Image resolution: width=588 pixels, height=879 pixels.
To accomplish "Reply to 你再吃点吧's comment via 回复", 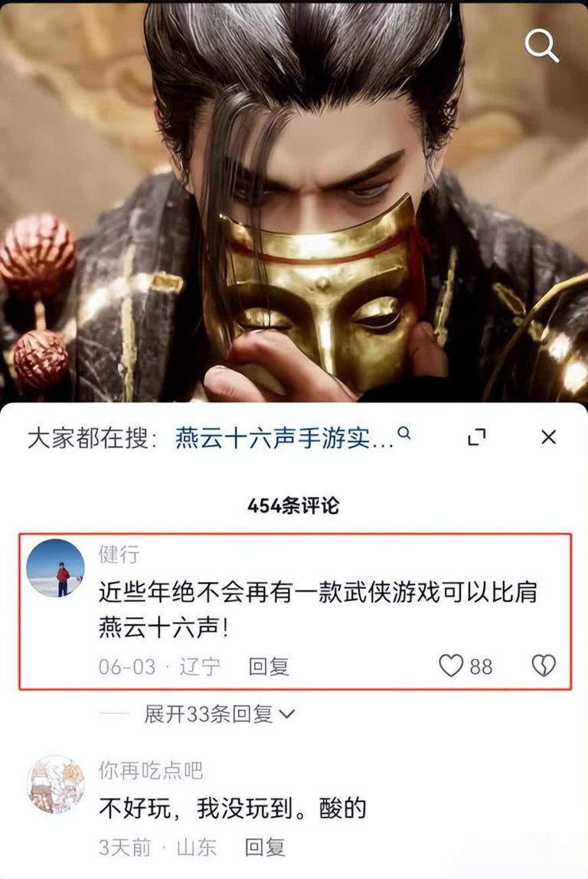I will pyautogui.click(x=265, y=847).
